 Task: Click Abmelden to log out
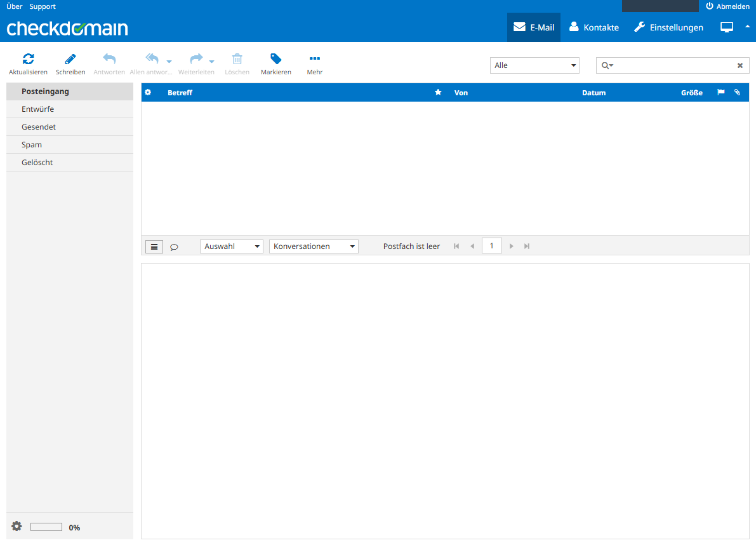point(727,6)
